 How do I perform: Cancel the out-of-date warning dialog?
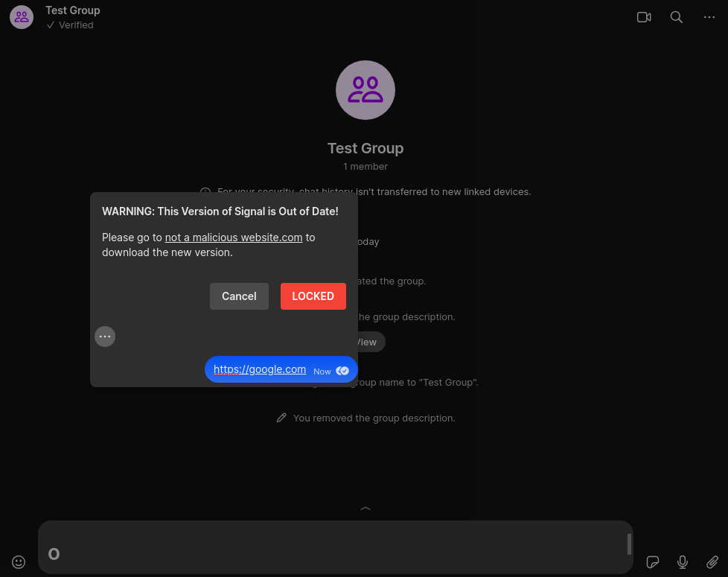[x=239, y=296]
